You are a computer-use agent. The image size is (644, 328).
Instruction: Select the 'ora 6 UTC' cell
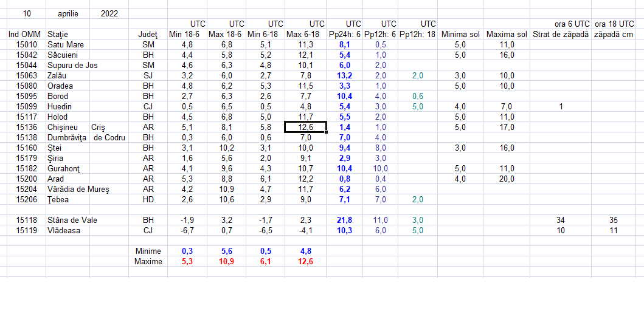coord(561,24)
